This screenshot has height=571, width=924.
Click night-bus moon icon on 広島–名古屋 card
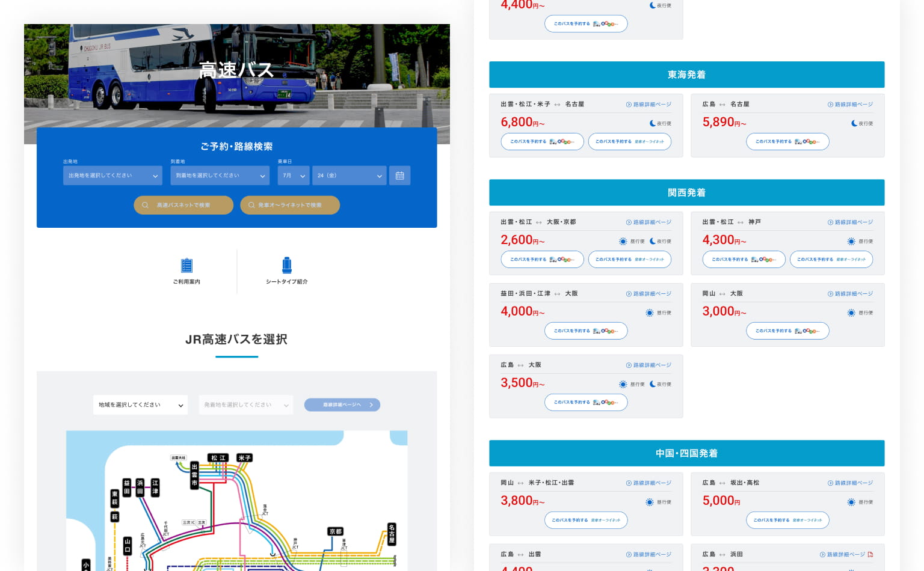coord(854,123)
